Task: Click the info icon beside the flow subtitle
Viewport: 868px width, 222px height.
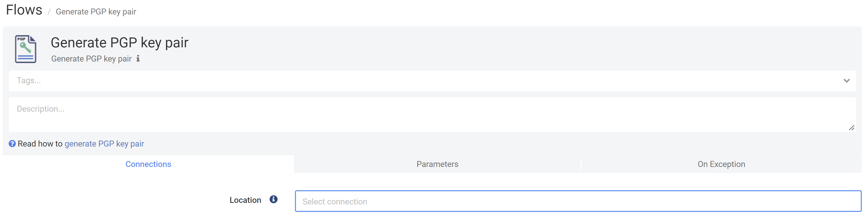Action: tap(137, 58)
